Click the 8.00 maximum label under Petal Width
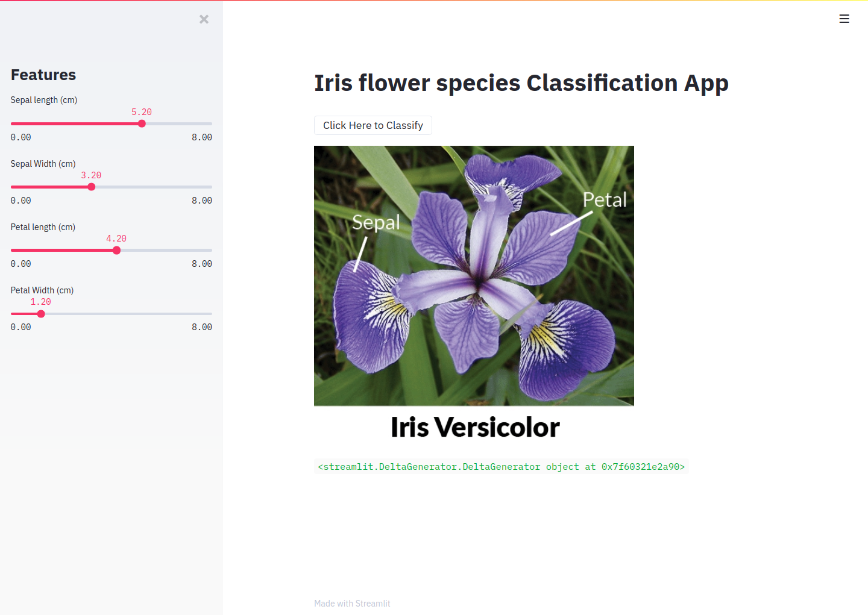Image resolution: width=868 pixels, height=615 pixels. (201, 326)
